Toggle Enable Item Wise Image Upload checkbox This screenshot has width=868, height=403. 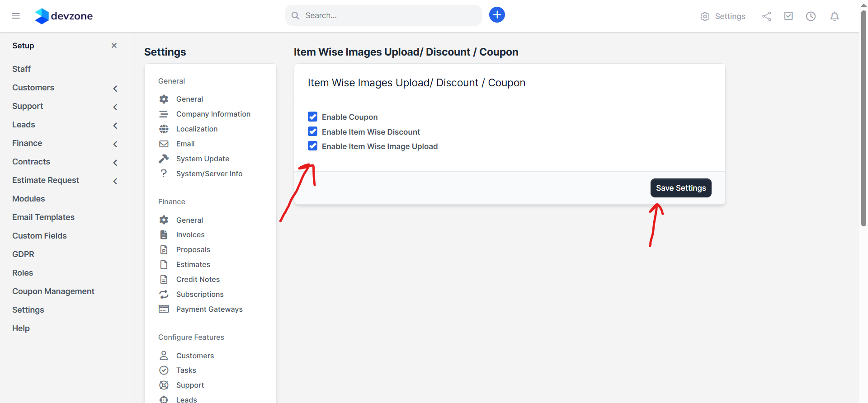312,146
